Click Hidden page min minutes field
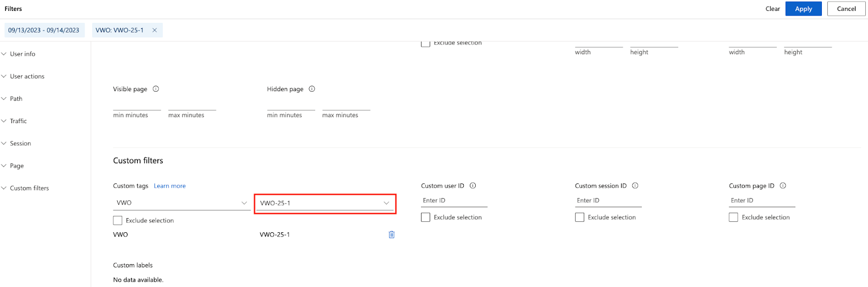The height and width of the screenshot is (287, 868). pyautogui.click(x=291, y=105)
